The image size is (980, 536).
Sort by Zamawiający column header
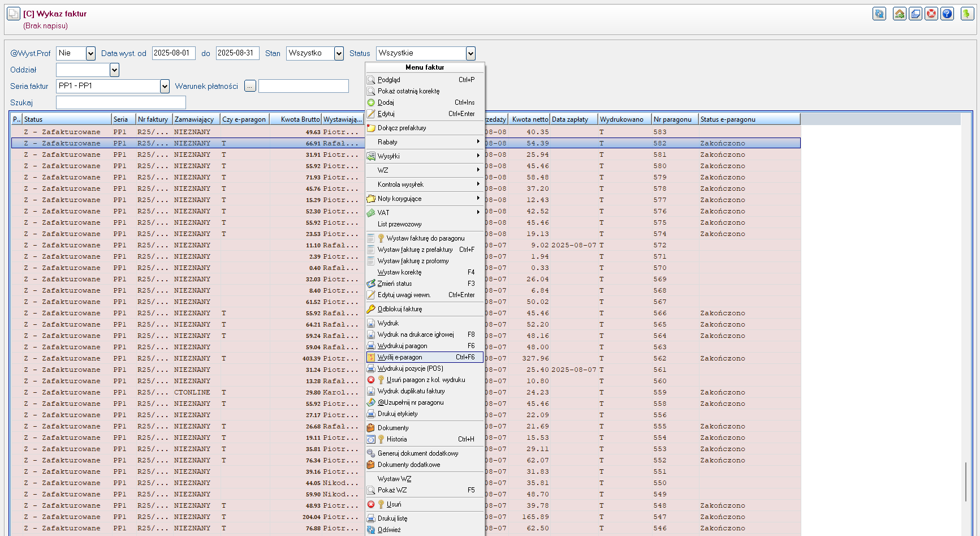(x=196, y=119)
